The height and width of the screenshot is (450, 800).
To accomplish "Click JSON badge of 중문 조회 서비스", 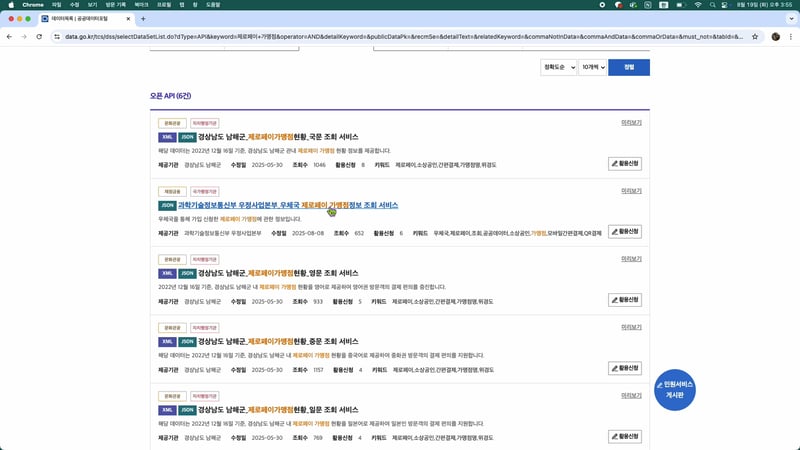I will pyautogui.click(x=187, y=341).
